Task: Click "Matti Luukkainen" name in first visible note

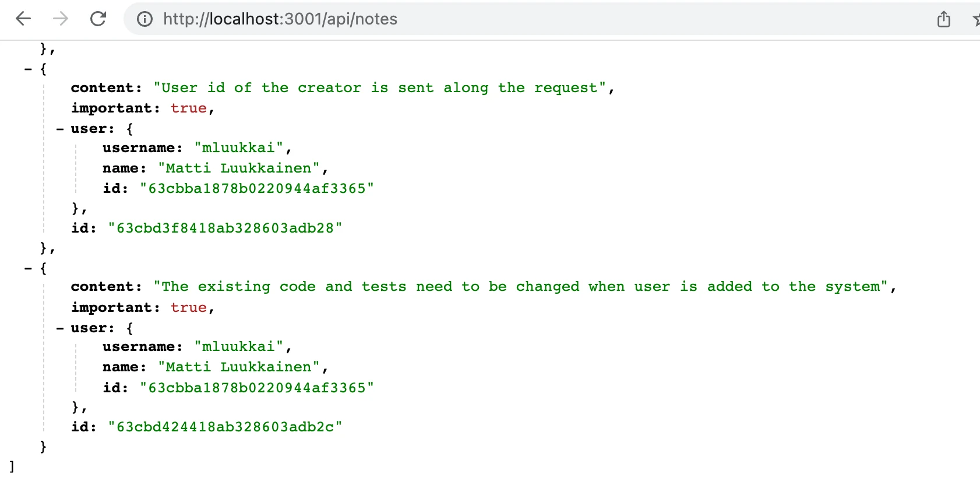Action: click(x=239, y=168)
